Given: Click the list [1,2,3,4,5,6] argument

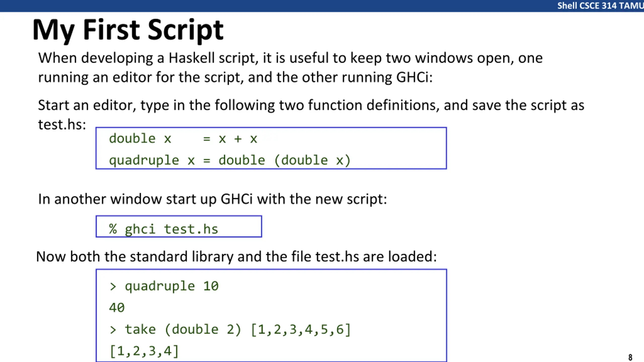Looking at the screenshot, I should coord(301,330).
